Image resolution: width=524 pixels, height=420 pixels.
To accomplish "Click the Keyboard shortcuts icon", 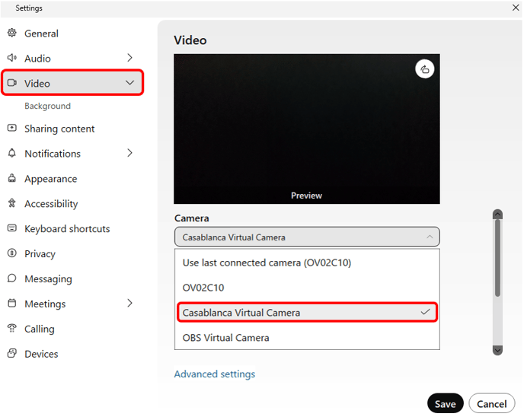I will [11, 229].
